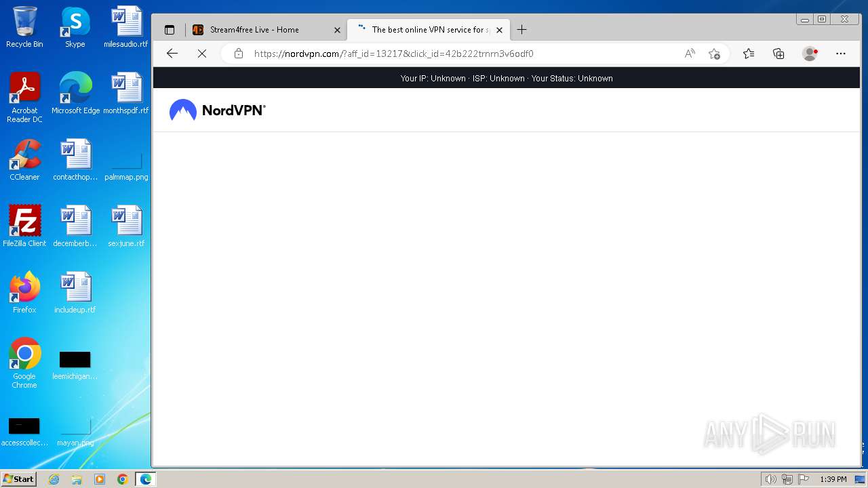Select palmmap.png desktop file
This screenshot has width=868, height=488.
(x=126, y=167)
